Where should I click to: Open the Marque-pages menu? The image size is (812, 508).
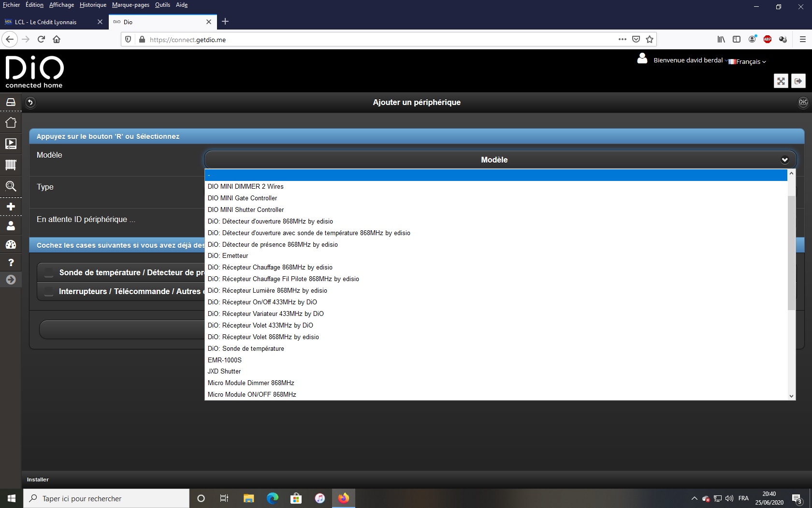point(130,5)
